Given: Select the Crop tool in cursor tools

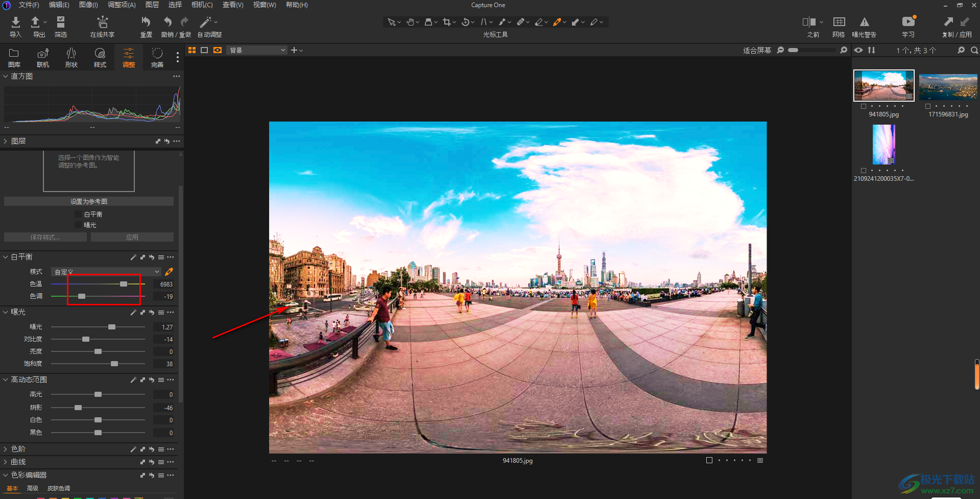Looking at the screenshot, I should tap(447, 22).
